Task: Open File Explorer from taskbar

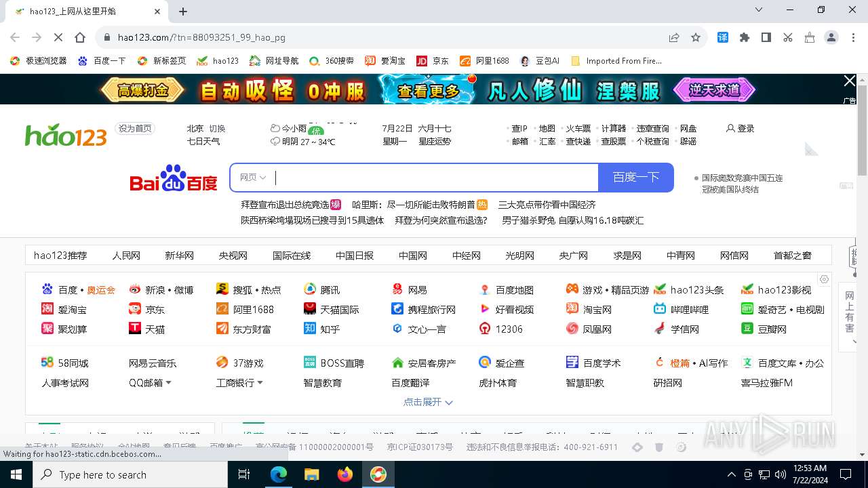Action: tap(311, 474)
